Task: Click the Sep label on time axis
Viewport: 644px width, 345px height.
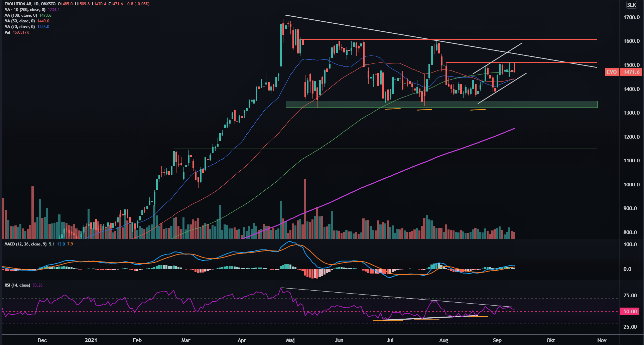Action: pyautogui.click(x=497, y=340)
